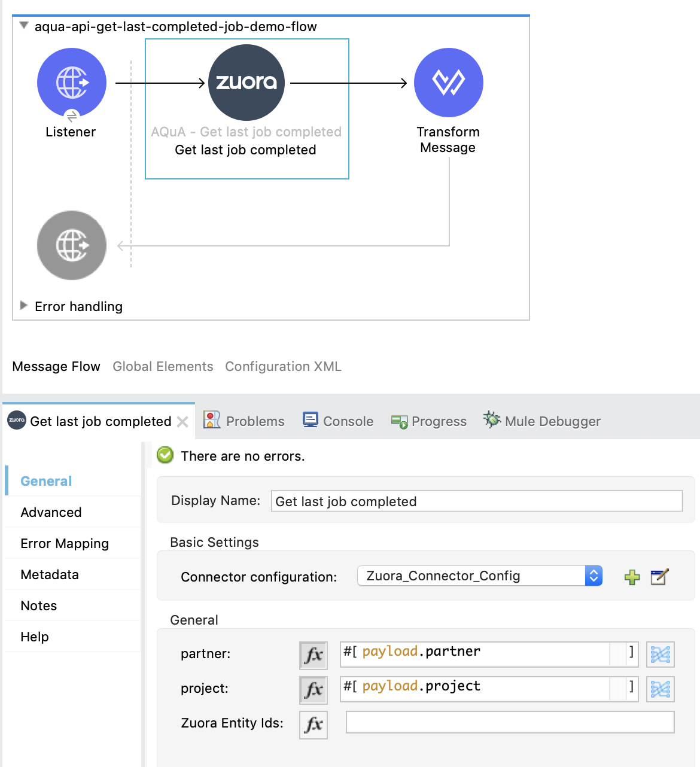The image size is (700, 767).
Task: Select Error Mapping in the side list
Action: click(x=65, y=543)
